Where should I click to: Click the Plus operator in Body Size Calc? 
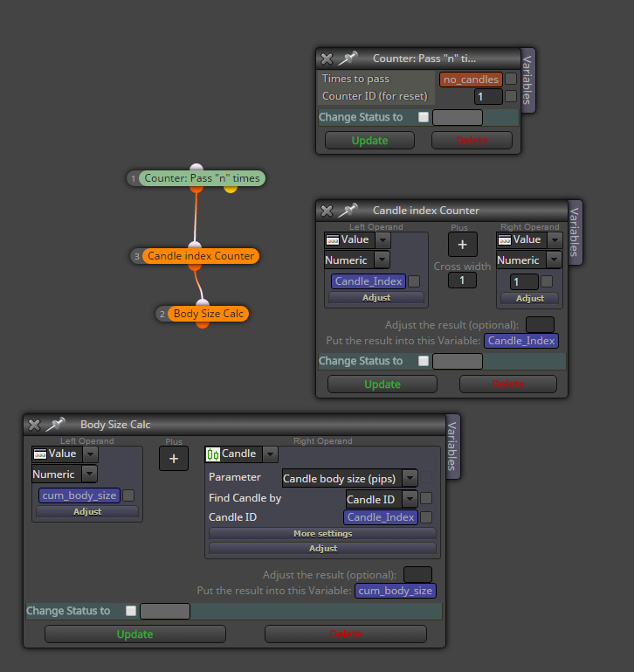(174, 459)
